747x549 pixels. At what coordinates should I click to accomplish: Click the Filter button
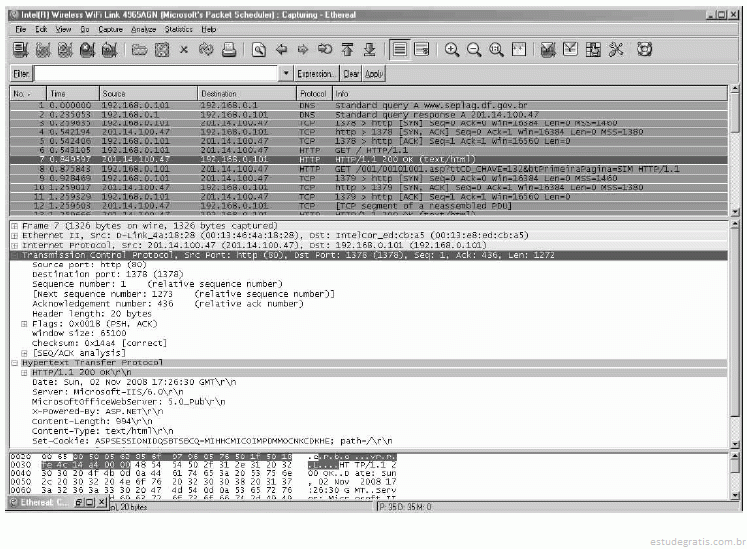point(21,74)
